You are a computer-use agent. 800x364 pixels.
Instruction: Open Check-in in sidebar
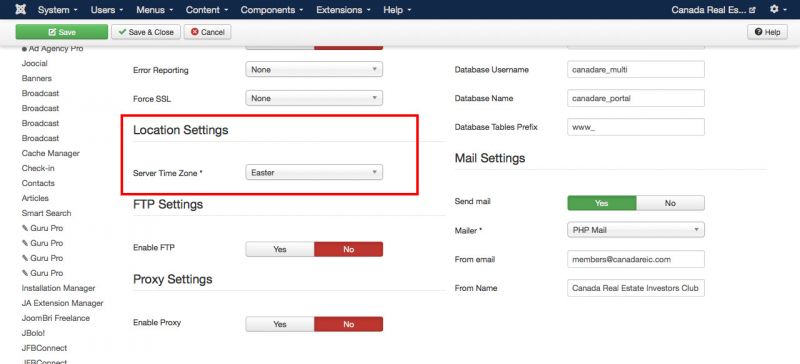[38, 168]
